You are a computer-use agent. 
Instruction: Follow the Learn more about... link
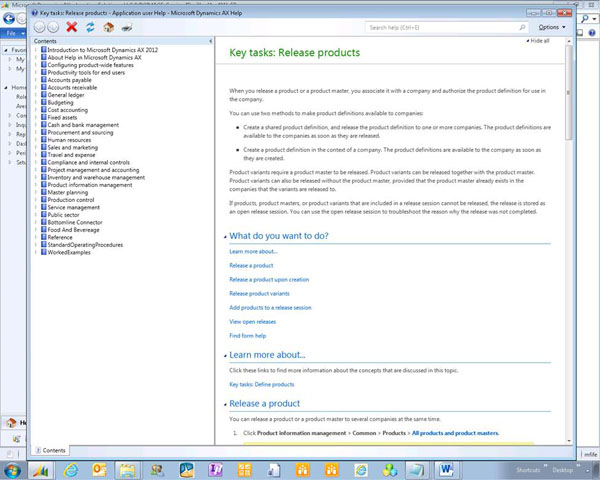pyautogui.click(x=253, y=251)
